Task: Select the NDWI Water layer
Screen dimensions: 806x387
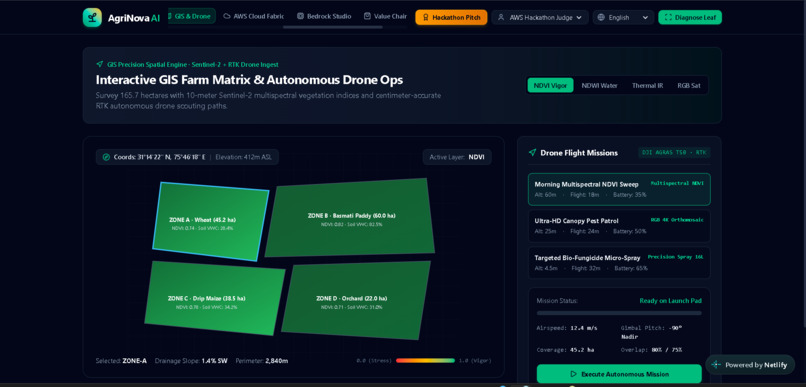Action: tap(599, 85)
